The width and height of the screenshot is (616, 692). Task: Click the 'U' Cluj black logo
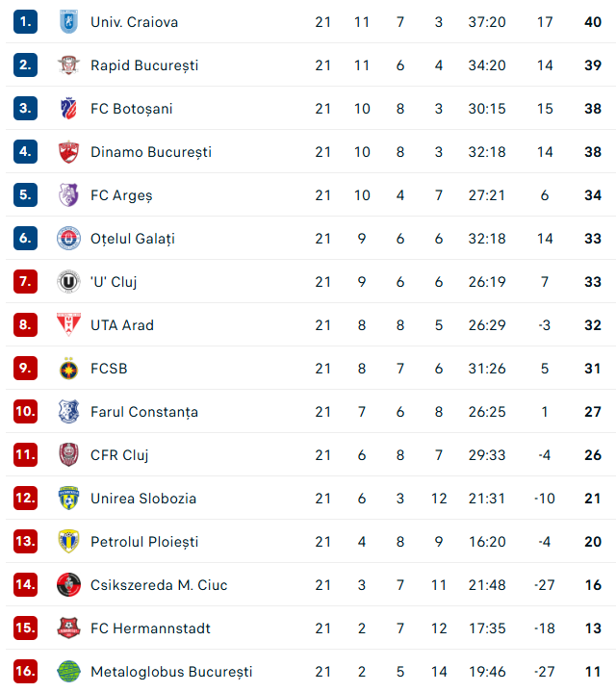tap(67, 282)
